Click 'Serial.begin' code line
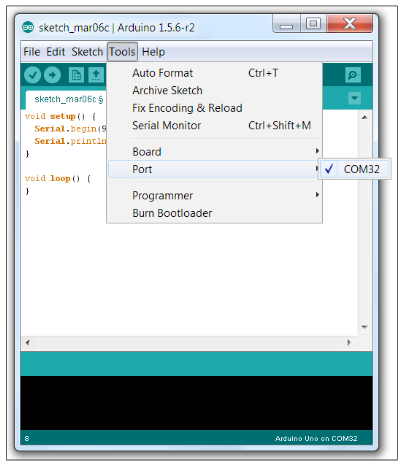This screenshot has height=466, width=407. (70, 129)
